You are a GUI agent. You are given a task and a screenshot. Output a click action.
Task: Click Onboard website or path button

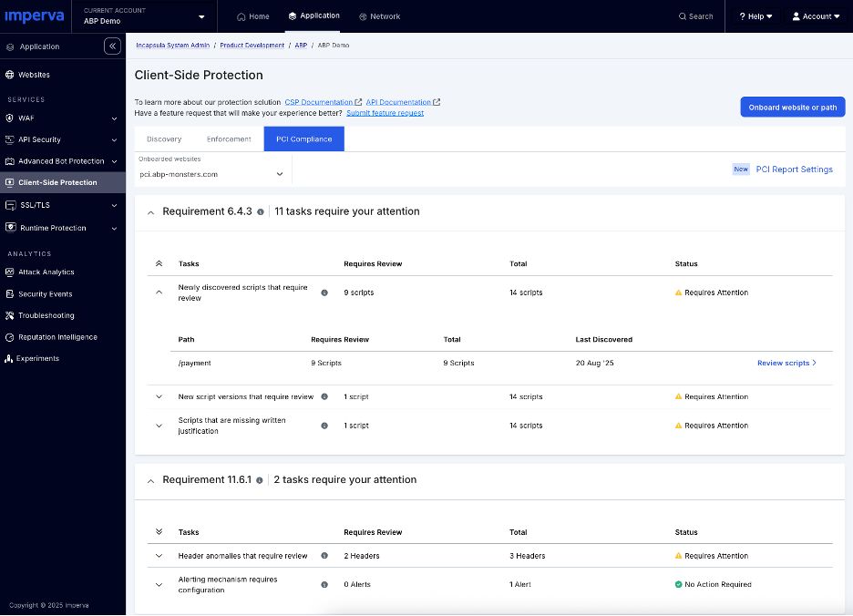792,108
